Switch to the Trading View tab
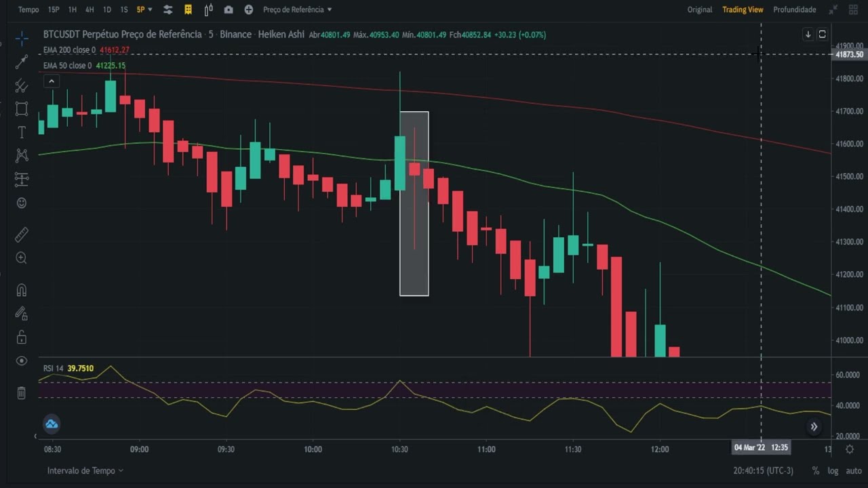The width and height of the screenshot is (868, 488). click(743, 9)
